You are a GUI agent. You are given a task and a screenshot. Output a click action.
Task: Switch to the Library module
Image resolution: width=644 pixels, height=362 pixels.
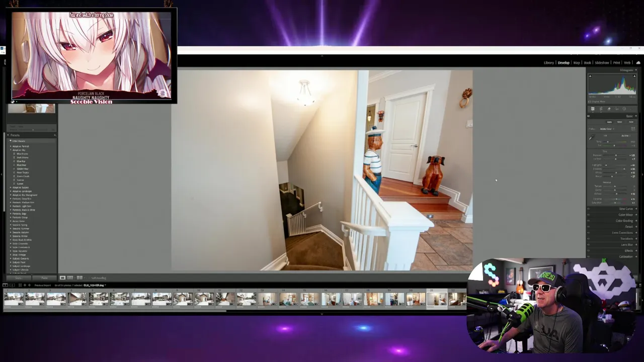pyautogui.click(x=549, y=63)
